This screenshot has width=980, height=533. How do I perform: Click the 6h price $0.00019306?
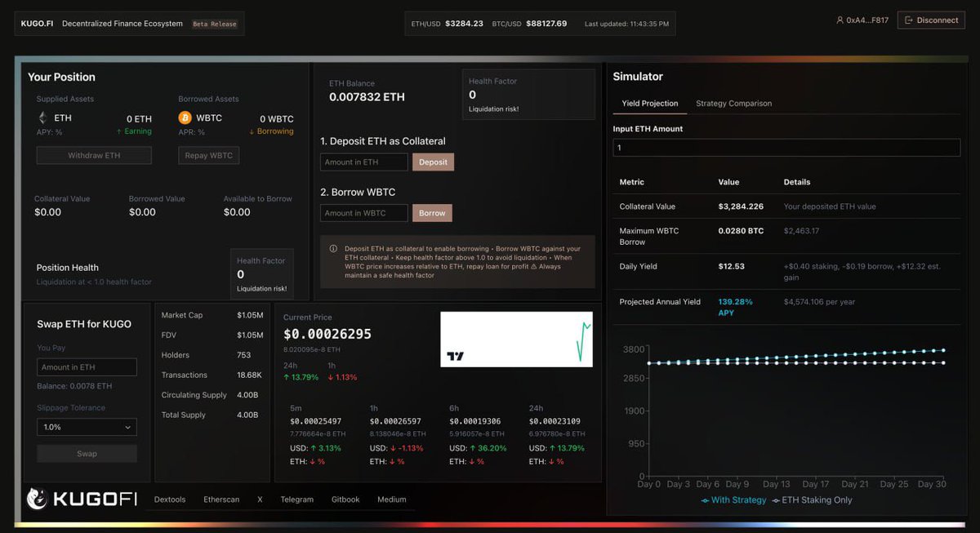pos(474,421)
